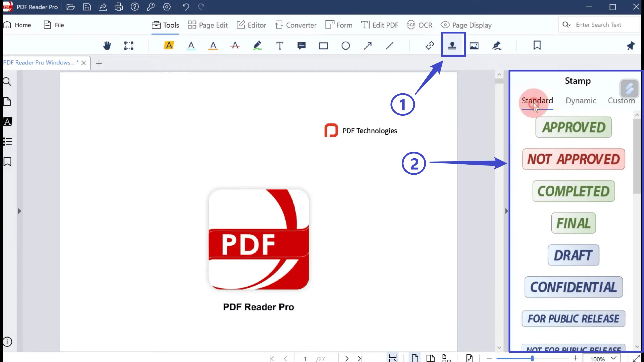Go to next page button
This screenshot has width=644, height=362.
(347, 358)
